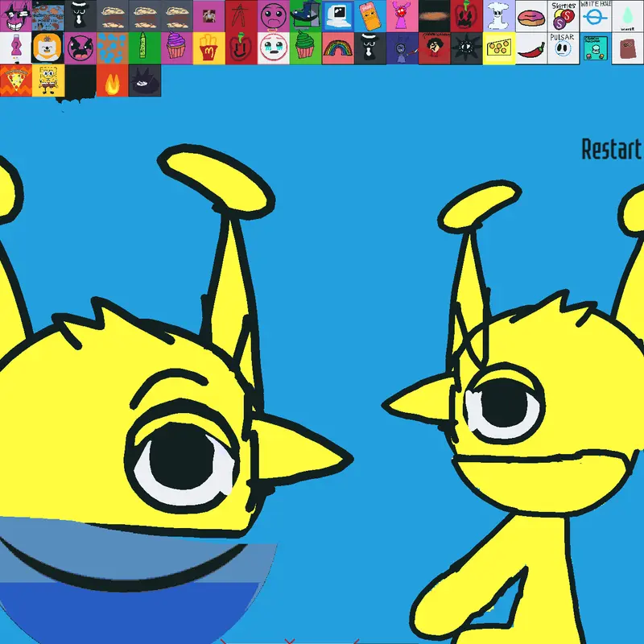Choose the brown chocolate block tile
This screenshot has width=644, height=644.
(628, 48)
